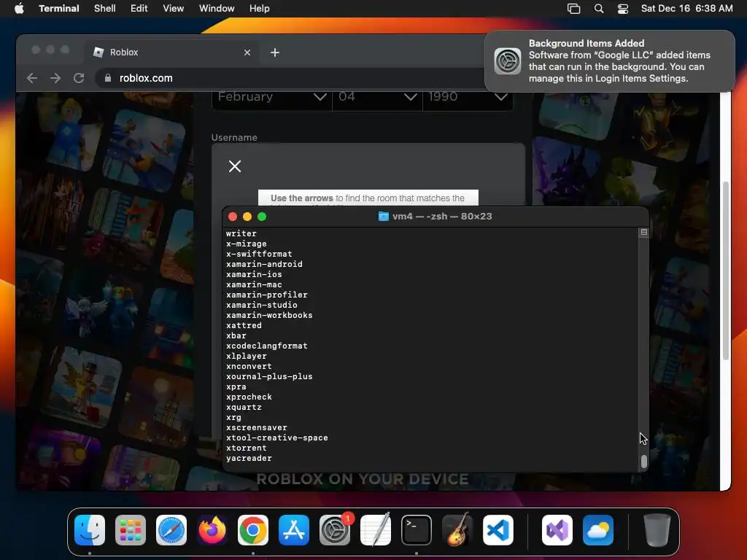Open Google Chrome in the Dock
747x560 pixels.
[253, 530]
